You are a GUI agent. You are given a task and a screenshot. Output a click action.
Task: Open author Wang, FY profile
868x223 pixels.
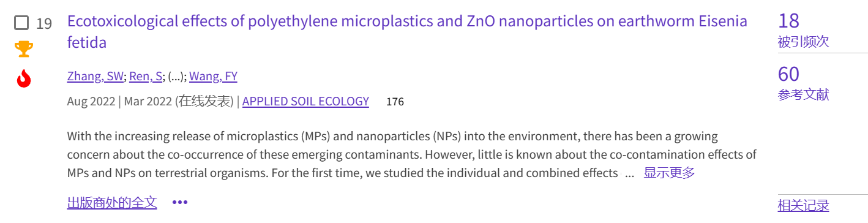pyautogui.click(x=213, y=77)
